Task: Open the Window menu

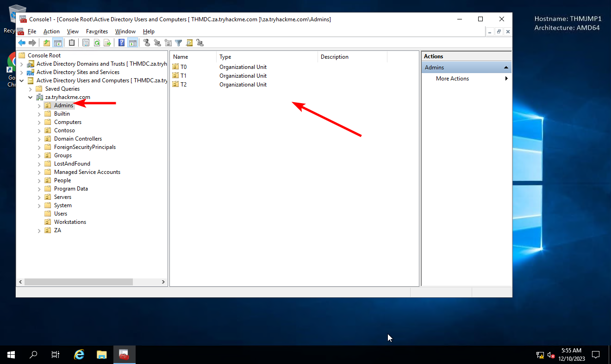Action: 125,31
